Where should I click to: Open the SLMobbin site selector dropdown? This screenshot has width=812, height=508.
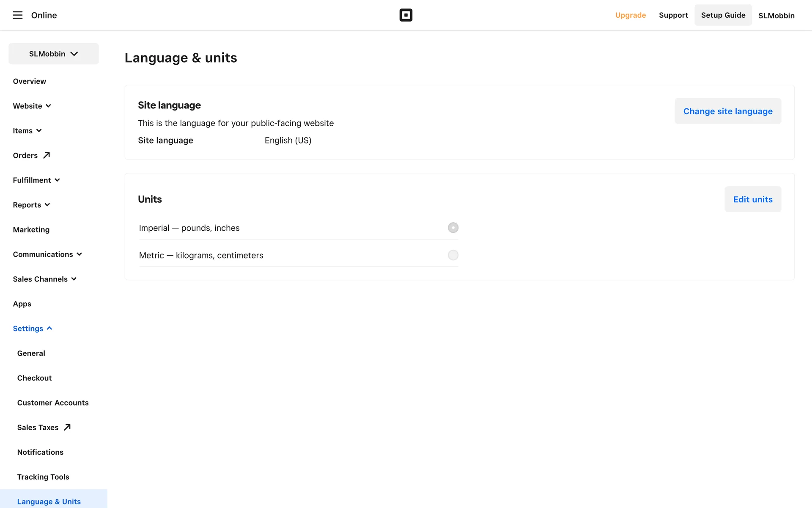click(54, 54)
